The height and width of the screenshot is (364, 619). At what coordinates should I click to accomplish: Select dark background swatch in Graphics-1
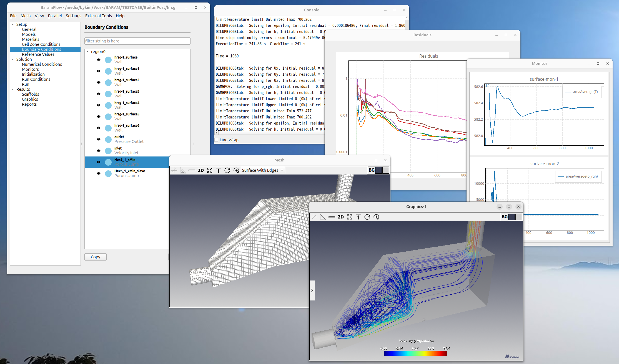(512, 217)
